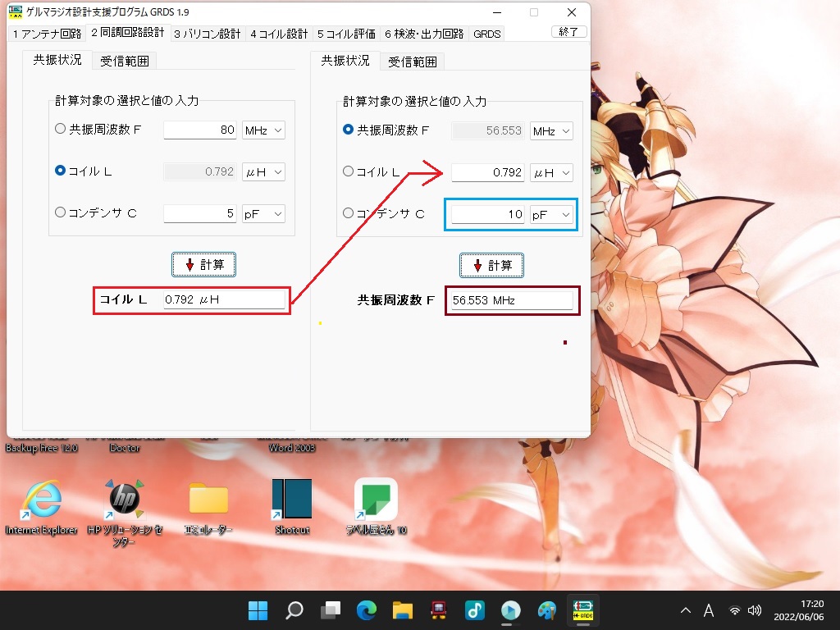Click right coil field showing 0.792

coord(488,173)
